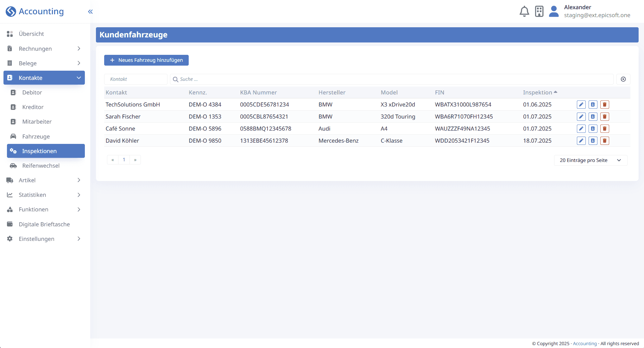Viewport: 644px width, 348px height.
Task: Open the Mitarbeiter submenu item
Action: pyautogui.click(x=46, y=121)
